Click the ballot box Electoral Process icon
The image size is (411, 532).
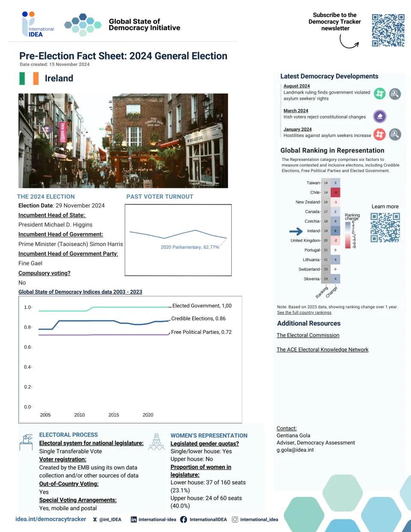click(x=26, y=442)
